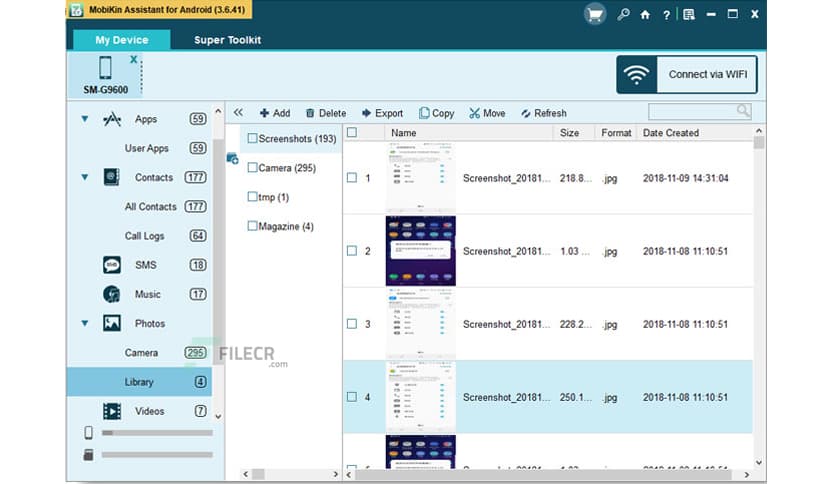
Task: Disconnect device with the X icon
Action: coord(133,59)
